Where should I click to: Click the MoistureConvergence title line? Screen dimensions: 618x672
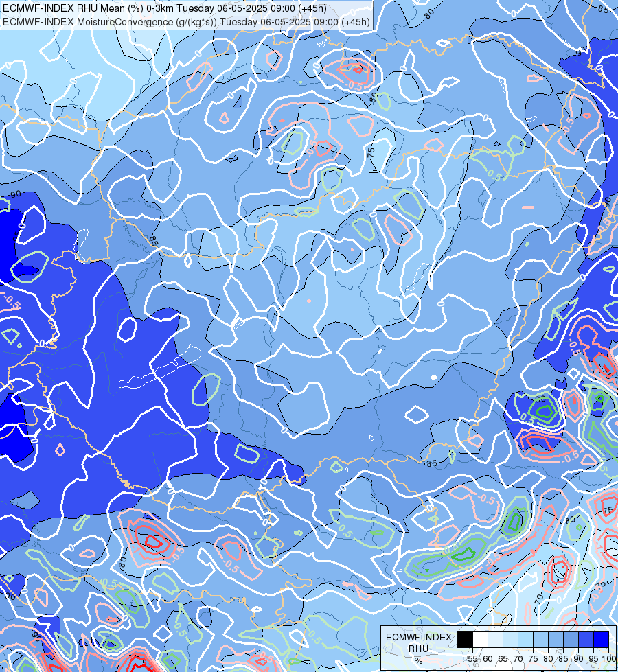pos(187,22)
